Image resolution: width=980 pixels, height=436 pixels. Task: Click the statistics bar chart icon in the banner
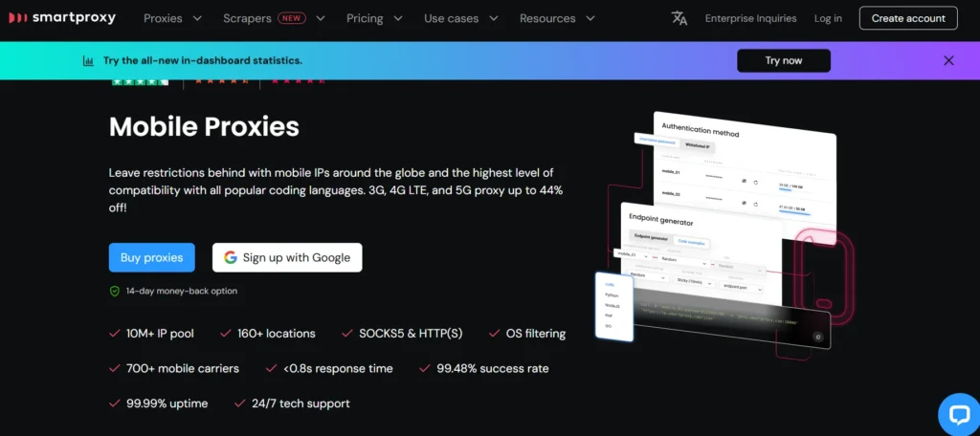[x=89, y=60]
